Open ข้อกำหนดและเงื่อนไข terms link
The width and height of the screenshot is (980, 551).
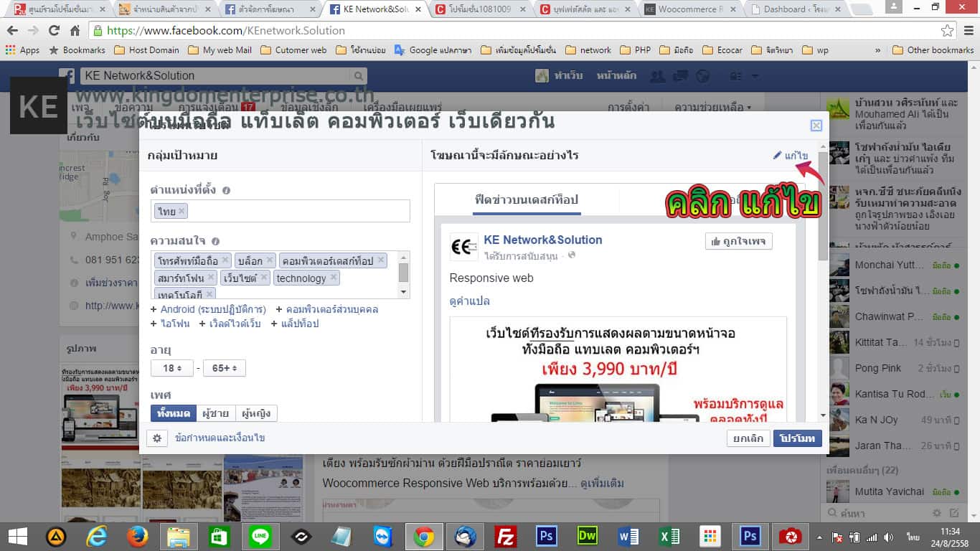pyautogui.click(x=220, y=438)
